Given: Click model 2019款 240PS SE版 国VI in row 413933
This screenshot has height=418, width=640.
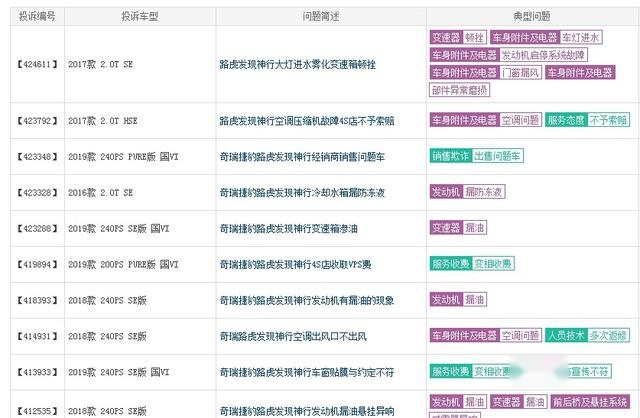Looking at the screenshot, I should [118, 372].
